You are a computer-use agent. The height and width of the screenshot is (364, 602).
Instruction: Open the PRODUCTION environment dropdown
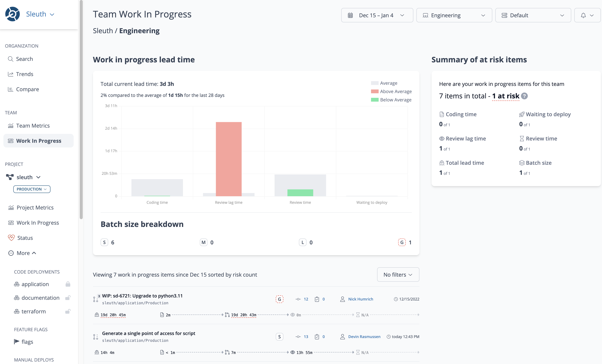32,189
